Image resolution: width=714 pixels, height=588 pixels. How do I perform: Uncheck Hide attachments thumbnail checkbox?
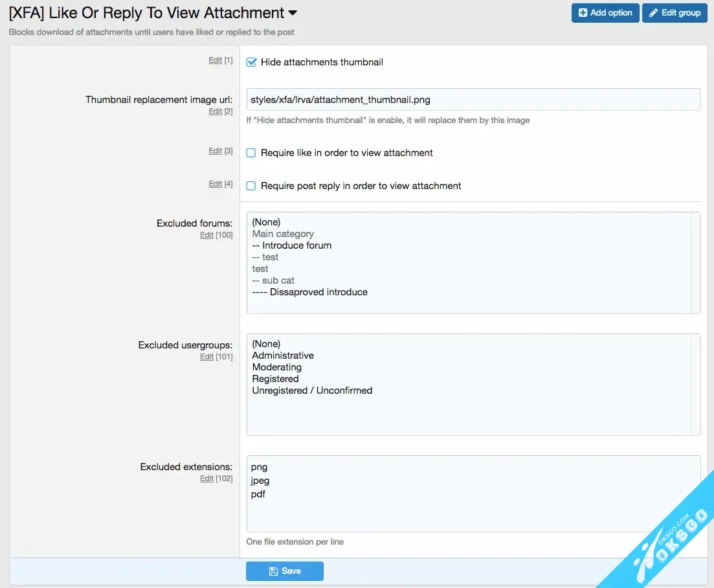252,62
